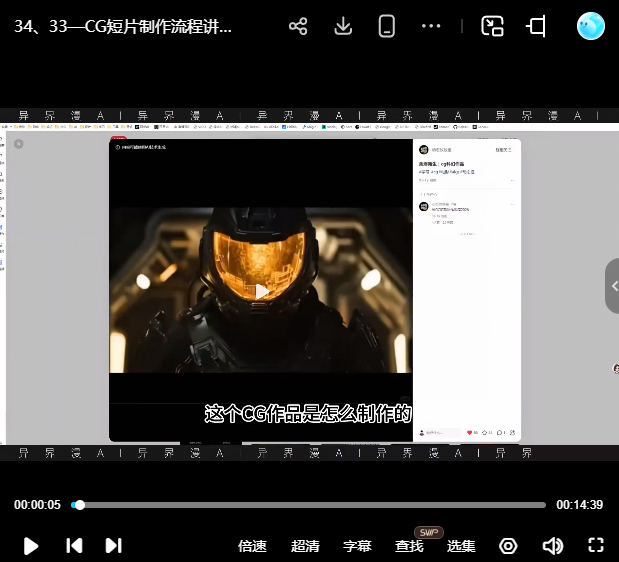Open the mobile phone viewing icon
The width and height of the screenshot is (619, 562).
[x=387, y=27]
